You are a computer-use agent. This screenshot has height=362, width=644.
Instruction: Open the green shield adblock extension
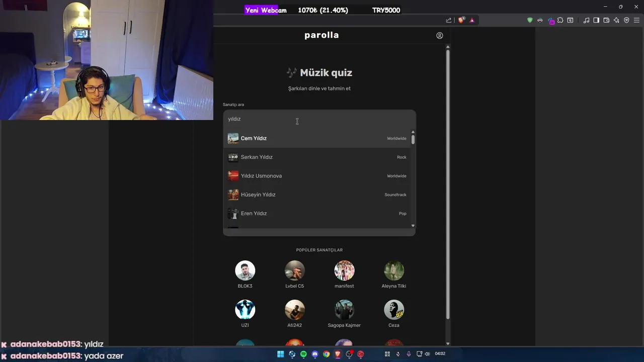(530, 20)
